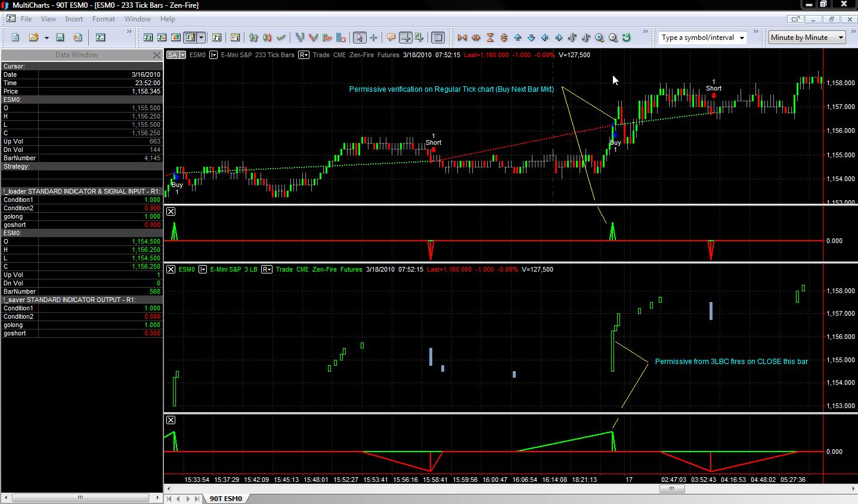858x504 pixels.
Task: Select the 90T ESM0 workspace tab
Action: coord(225,499)
